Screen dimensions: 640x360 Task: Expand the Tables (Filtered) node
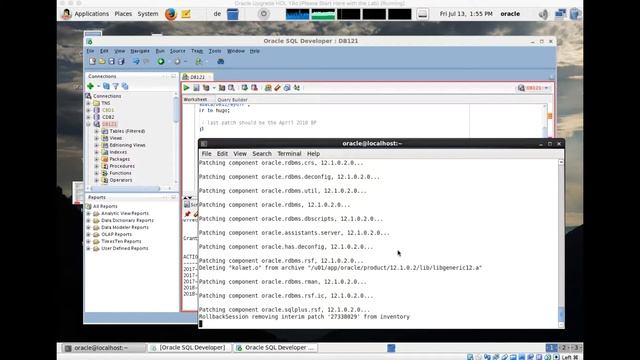97,131
